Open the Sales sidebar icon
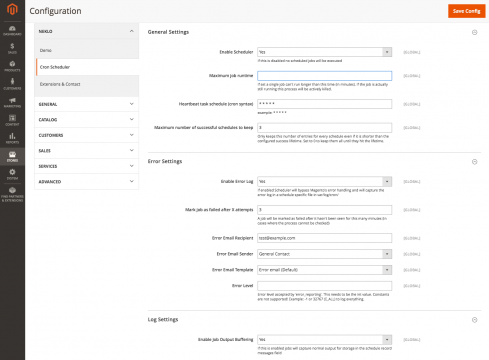The height and width of the screenshot is (360, 489). (12, 48)
